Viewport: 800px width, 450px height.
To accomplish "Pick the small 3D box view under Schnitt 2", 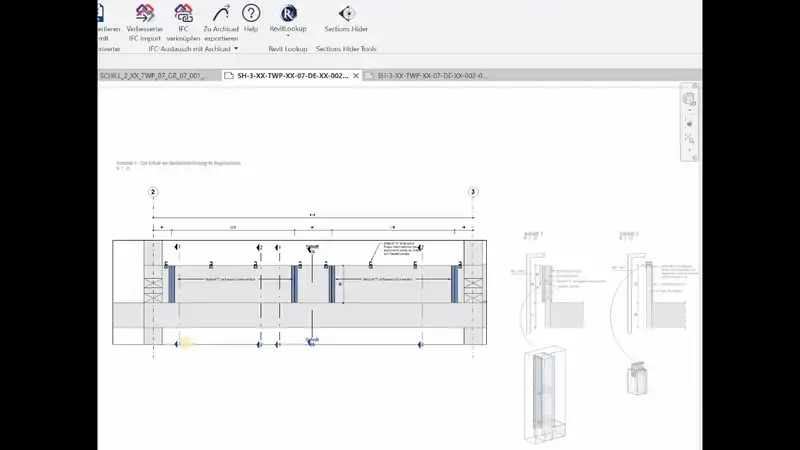I will pos(637,378).
